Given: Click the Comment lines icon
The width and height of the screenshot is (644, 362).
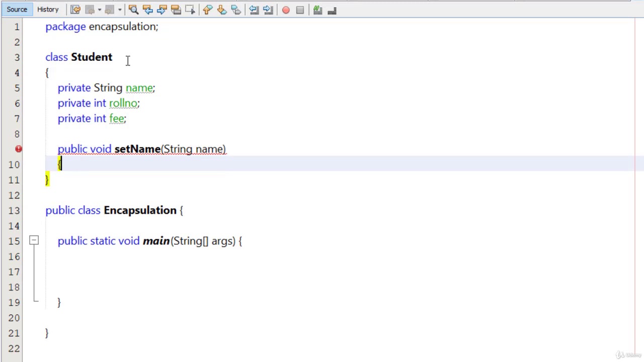Looking at the screenshot, I should [x=317, y=10].
